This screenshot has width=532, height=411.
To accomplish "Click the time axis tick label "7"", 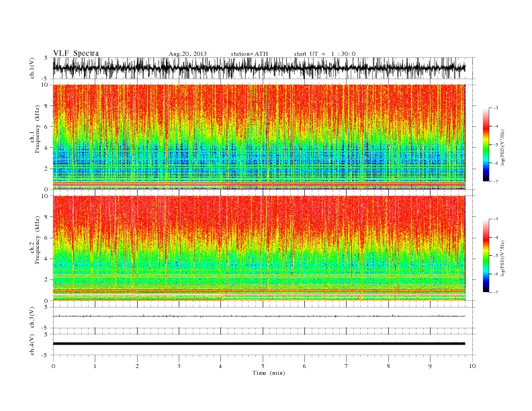I will click(x=347, y=366).
